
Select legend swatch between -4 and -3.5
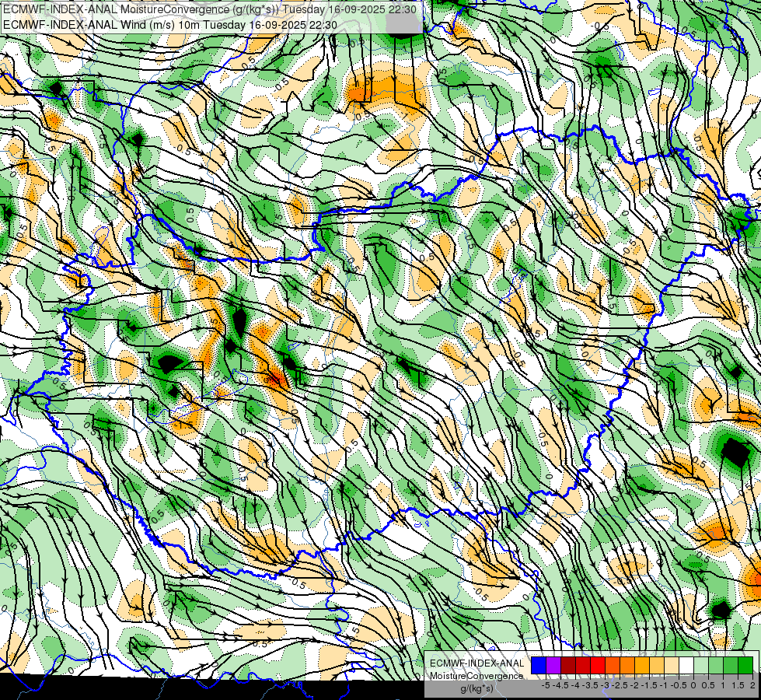click(x=583, y=666)
